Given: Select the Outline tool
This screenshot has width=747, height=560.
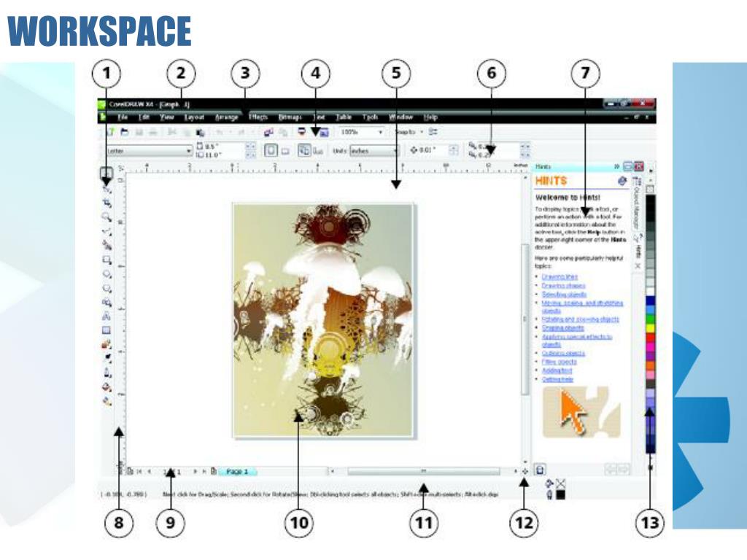Looking at the screenshot, I should tap(108, 373).
